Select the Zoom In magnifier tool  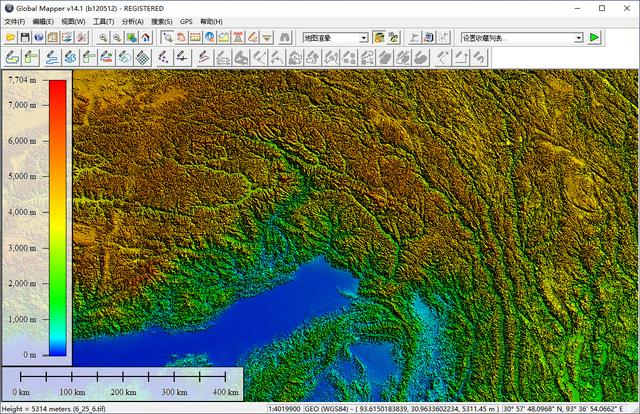pyautogui.click(x=103, y=38)
